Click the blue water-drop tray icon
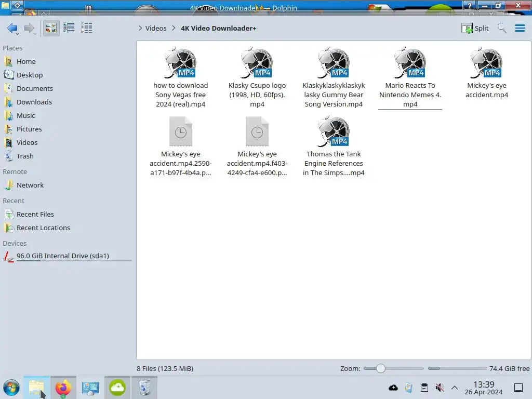This screenshot has height=399, width=532. (x=408, y=388)
